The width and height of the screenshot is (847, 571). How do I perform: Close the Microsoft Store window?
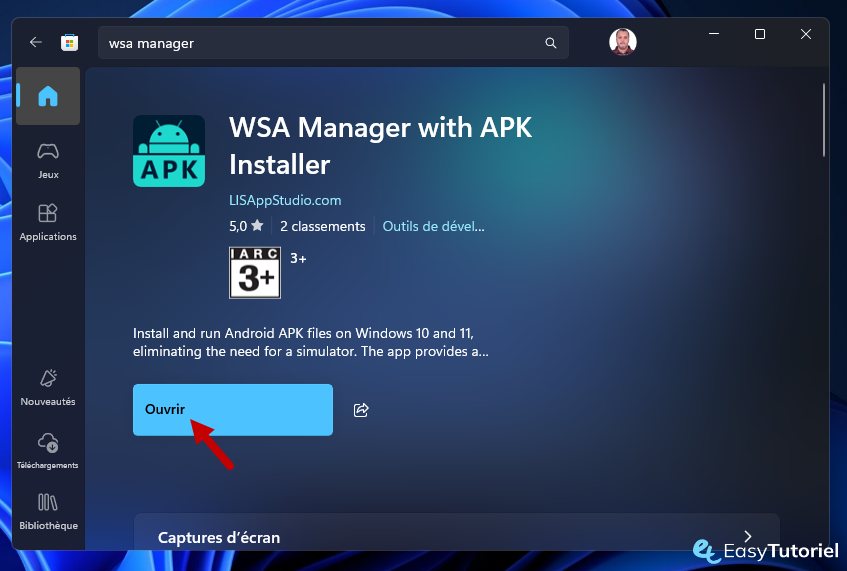[805, 34]
